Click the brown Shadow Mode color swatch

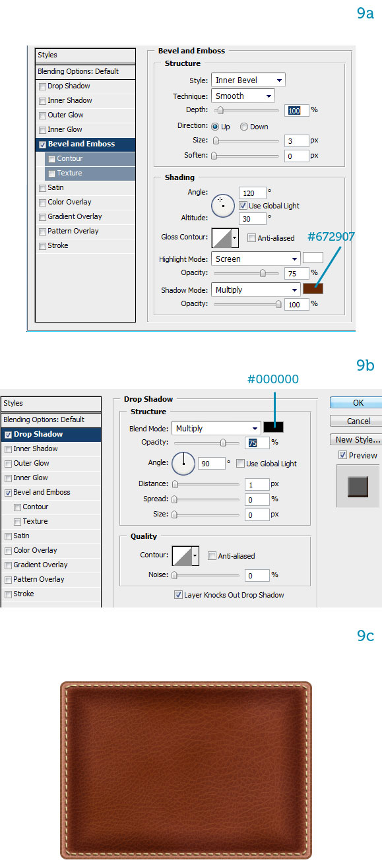tap(313, 289)
